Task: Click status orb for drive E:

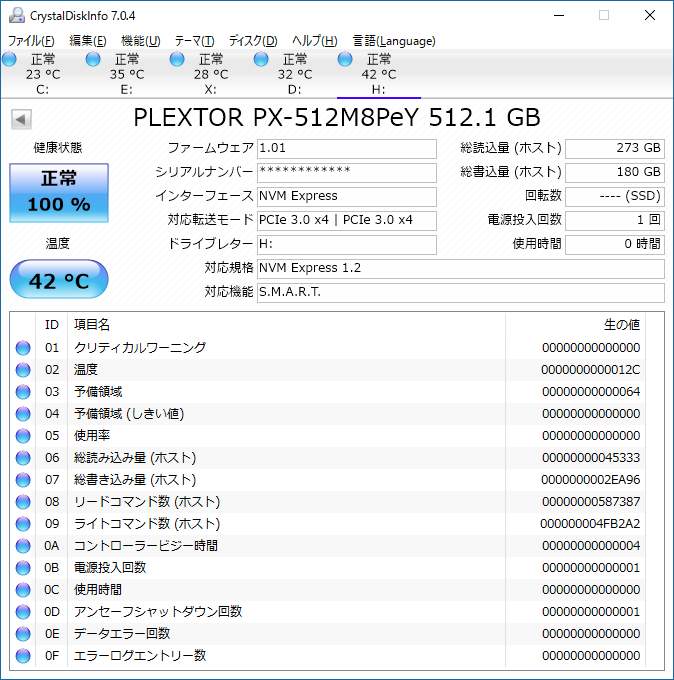Action: [93, 59]
